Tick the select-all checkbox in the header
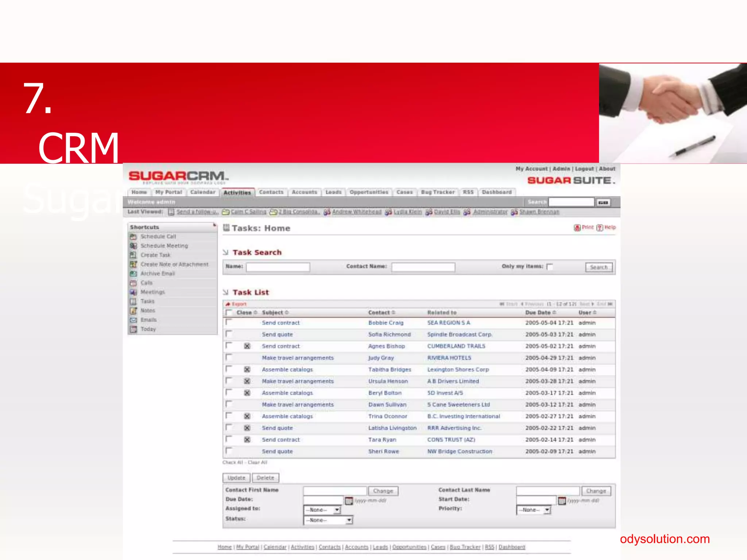The image size is (747, 560). pos(229,312)
